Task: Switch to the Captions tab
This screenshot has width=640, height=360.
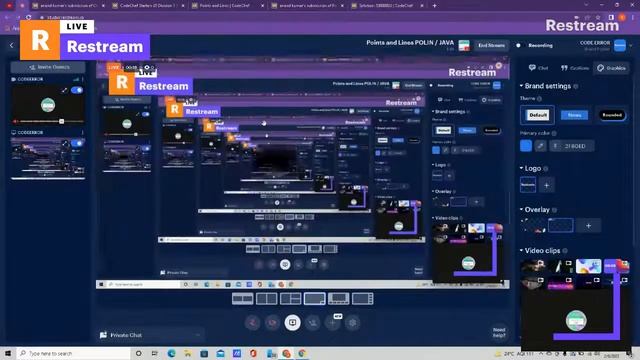Action: coord(575,68)
